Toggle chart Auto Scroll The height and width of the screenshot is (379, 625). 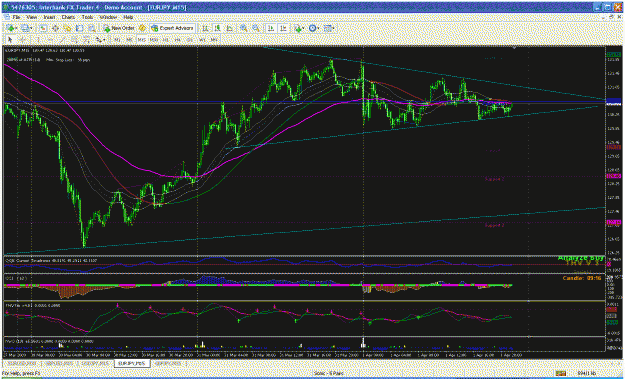point(271,28)
